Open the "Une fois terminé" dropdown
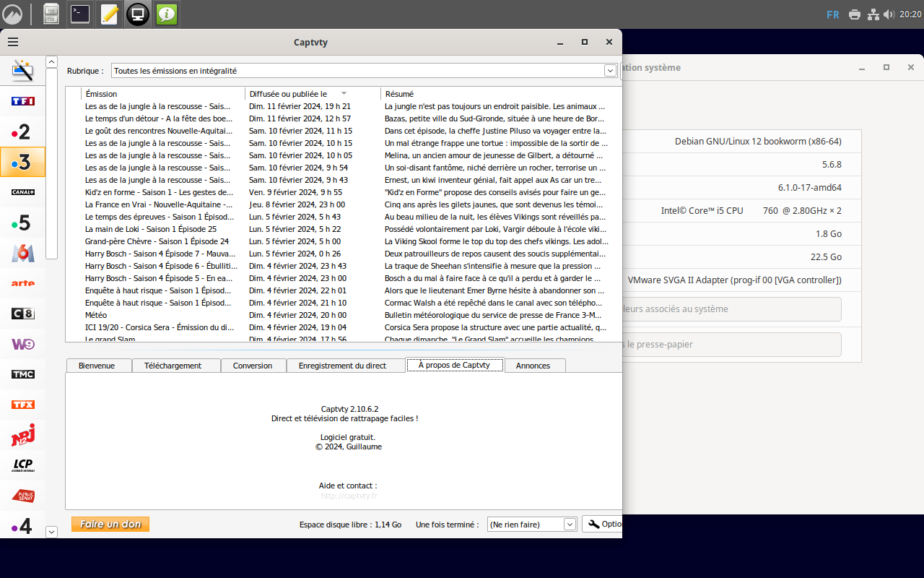Screen dimensions: 924x578 coord(570,524)
